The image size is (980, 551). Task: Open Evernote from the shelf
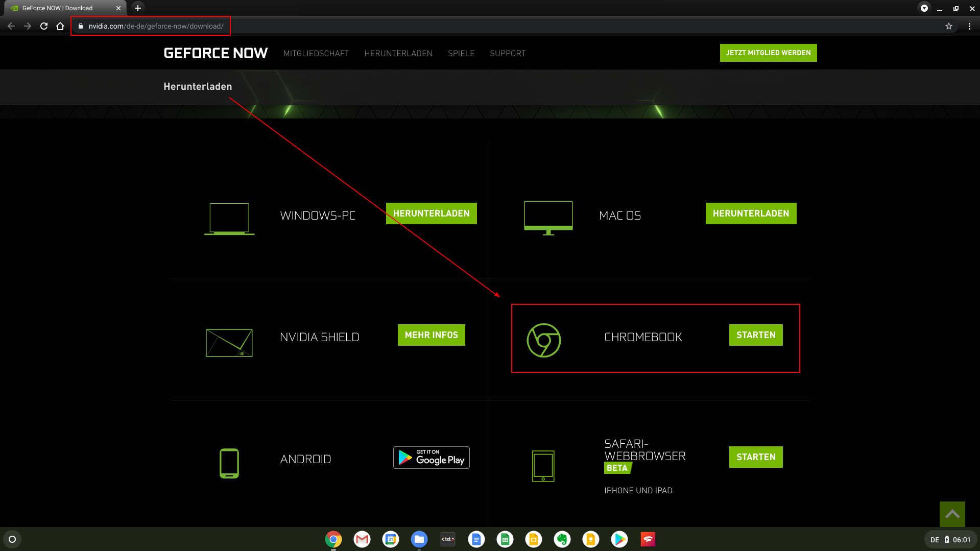pyautogui.click(x=562, y=539)
